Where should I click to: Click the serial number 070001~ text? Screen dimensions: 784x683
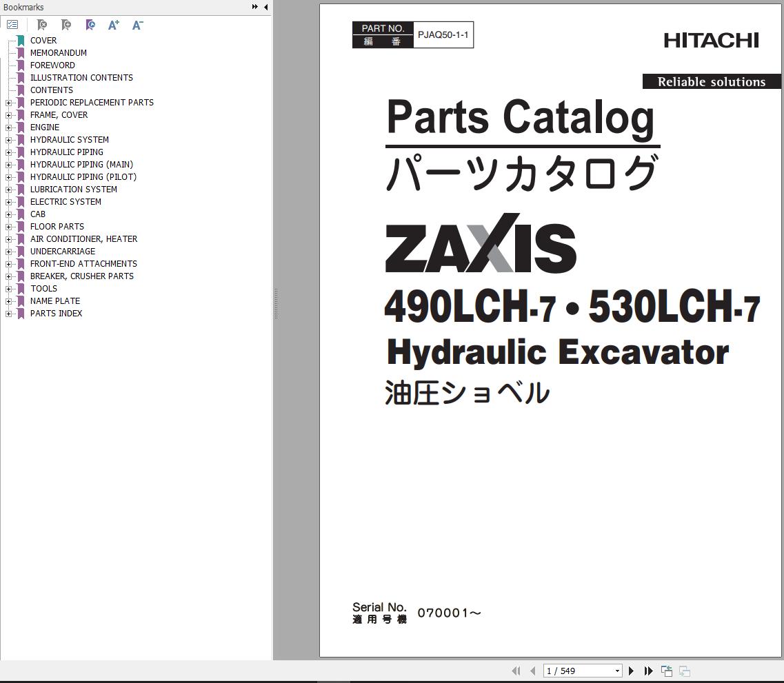[449, 613]
